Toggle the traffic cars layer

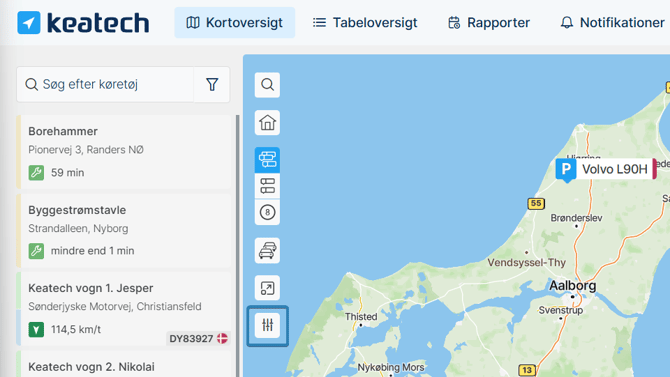(267, 250)
